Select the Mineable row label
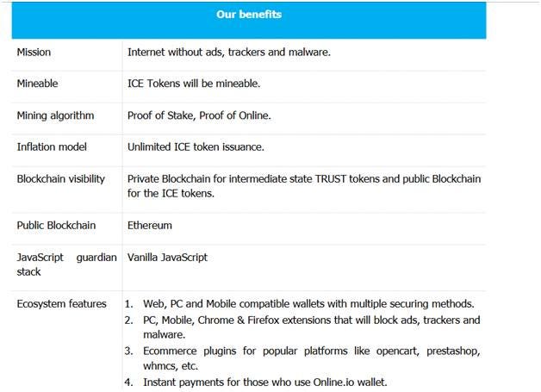Viewport: 541px width, 392px height. click(37, 84)
